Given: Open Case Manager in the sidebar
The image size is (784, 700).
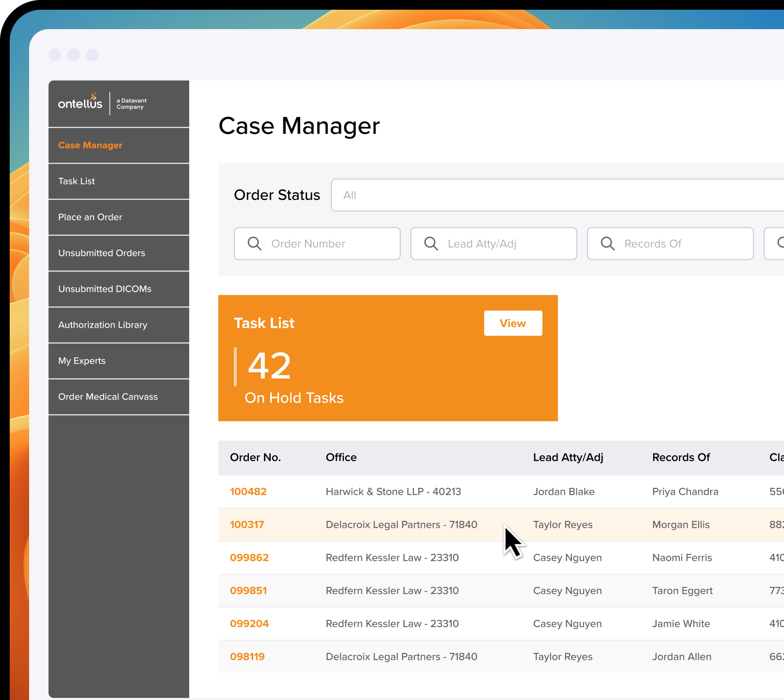Looking at the screenshot, I should (x=119, y=145).
